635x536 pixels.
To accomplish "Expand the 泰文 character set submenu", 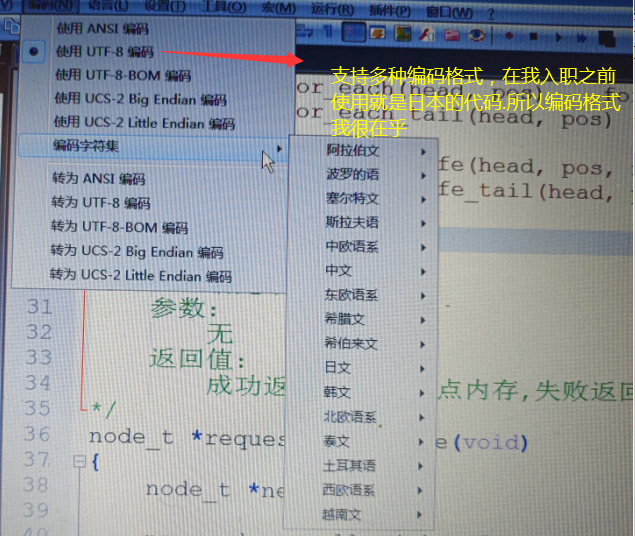I will [359, 441].
